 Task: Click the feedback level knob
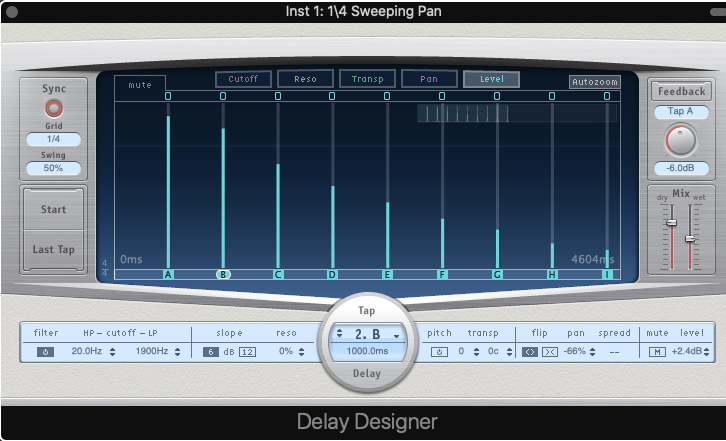tap(681, 140)
